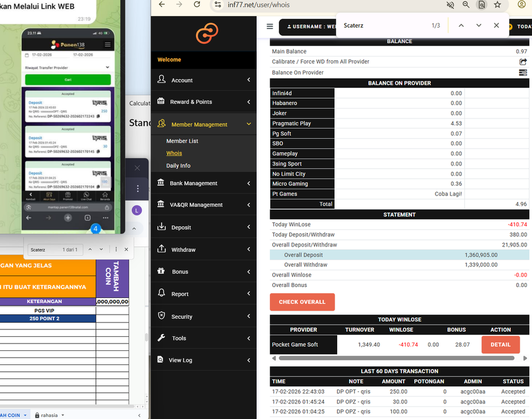Viewport: 532px width, 419px height.
Task: Open the browser profile avatar
Action: [522, 4]
